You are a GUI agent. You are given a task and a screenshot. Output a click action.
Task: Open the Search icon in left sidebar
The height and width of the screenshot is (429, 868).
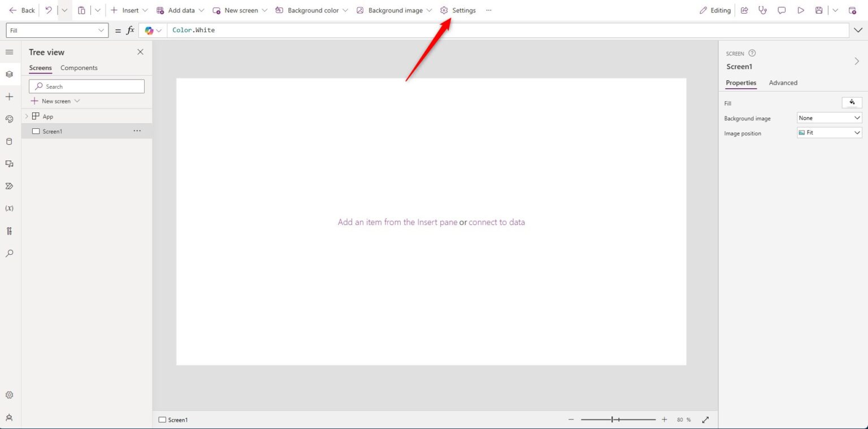[9, 253]
